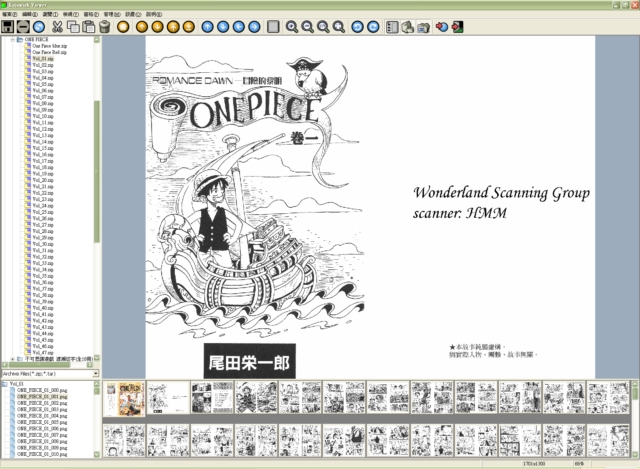Collapse the ONE PIECE folder node
640x469 pixels.
[13, 40]
